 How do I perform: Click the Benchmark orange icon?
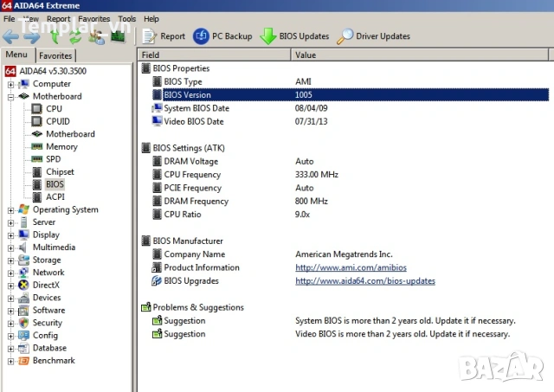click(24, 361)
